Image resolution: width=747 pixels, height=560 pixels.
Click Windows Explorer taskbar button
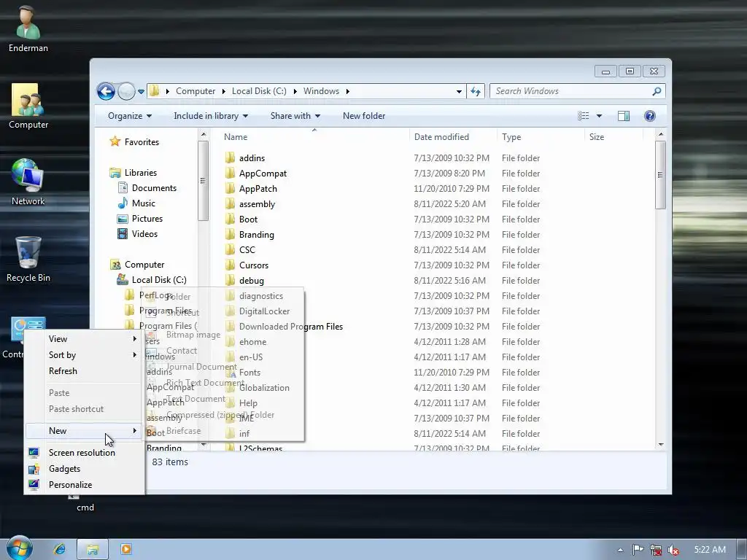(93, 549)
